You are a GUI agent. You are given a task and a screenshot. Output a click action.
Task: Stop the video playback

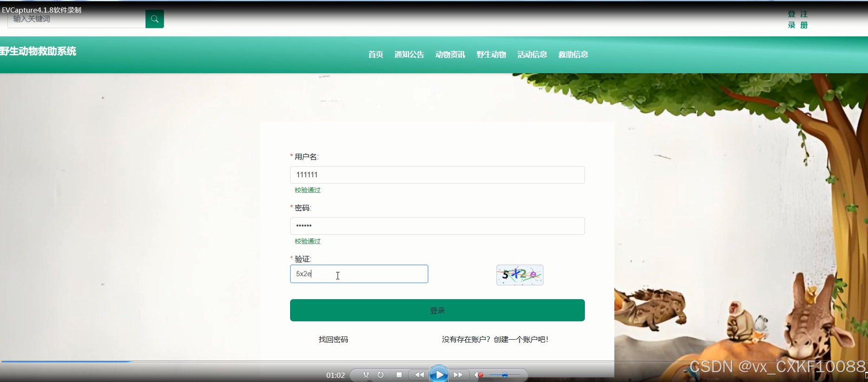tap(399, 375)
